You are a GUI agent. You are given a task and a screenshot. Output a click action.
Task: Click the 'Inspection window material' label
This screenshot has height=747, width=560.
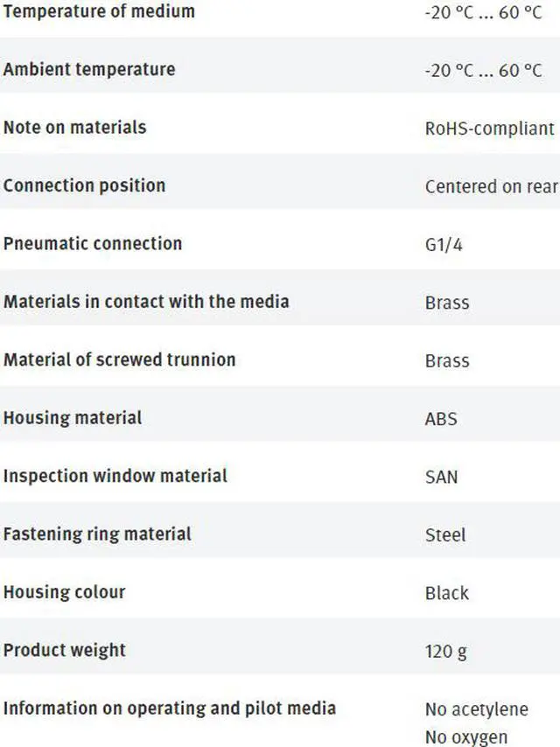pos(115,476)
